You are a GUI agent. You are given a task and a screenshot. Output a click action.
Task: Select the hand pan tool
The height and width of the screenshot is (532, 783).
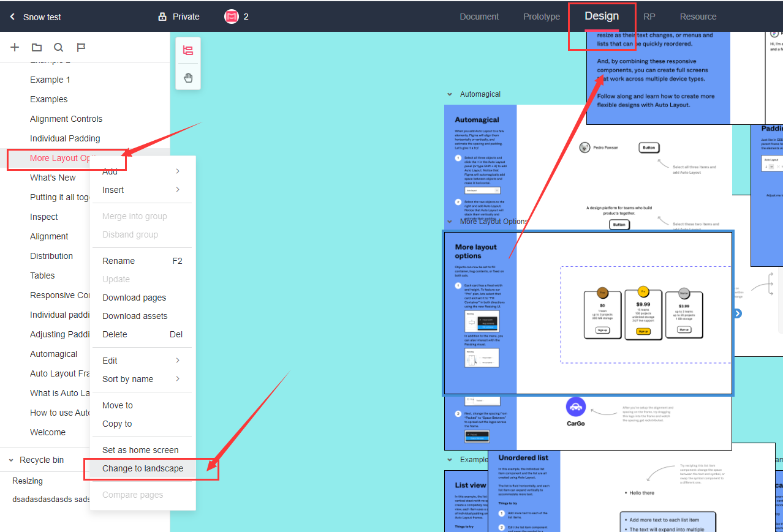(x=188, y=78)
